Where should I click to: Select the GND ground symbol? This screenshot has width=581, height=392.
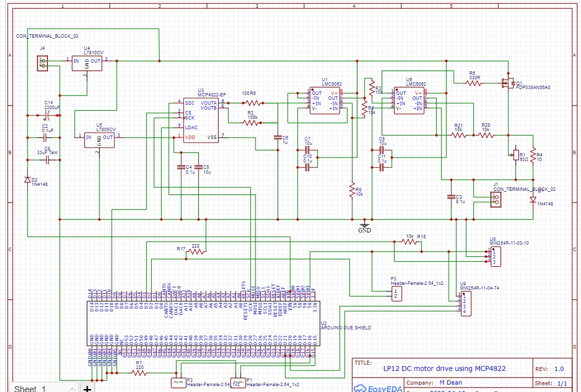pos(364,226)
